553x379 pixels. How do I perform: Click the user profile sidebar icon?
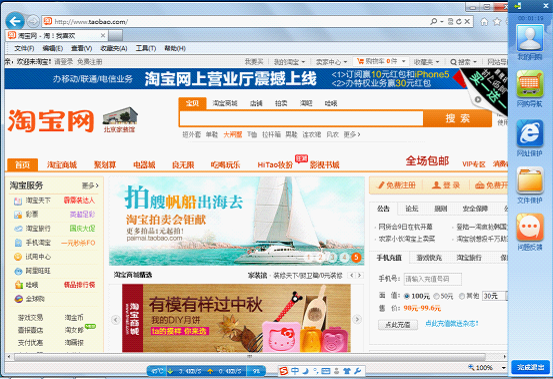click(530, 38)
